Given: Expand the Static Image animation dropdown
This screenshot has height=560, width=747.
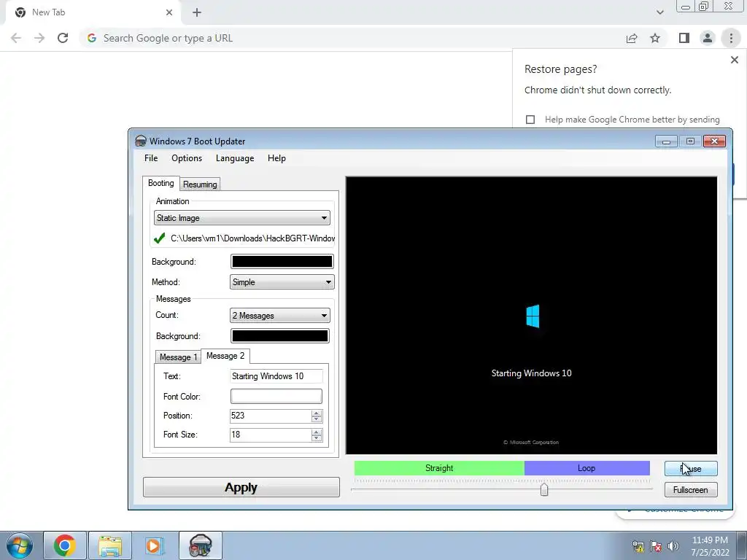Looking at the screenshot, I should tap(242, 218).
